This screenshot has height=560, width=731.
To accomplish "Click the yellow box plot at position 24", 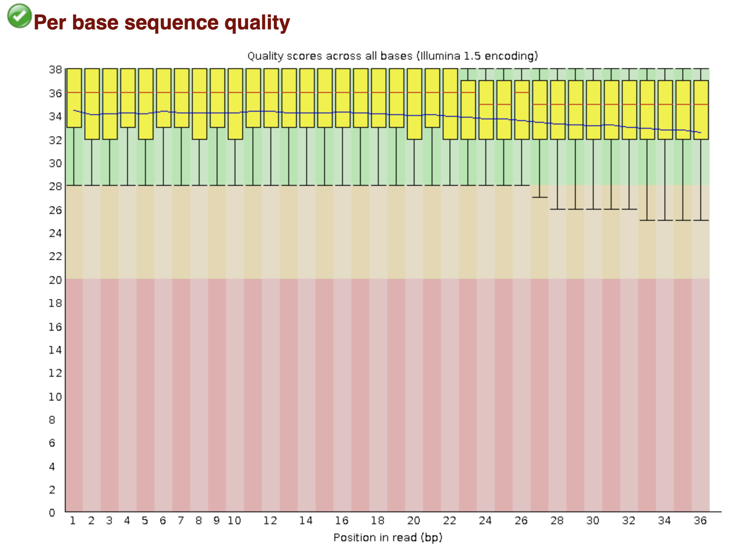I will click(x=486, y=110).
